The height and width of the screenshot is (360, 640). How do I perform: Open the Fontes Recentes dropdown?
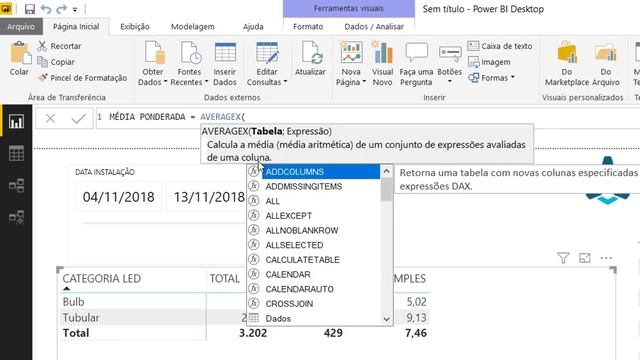[189, 64]
